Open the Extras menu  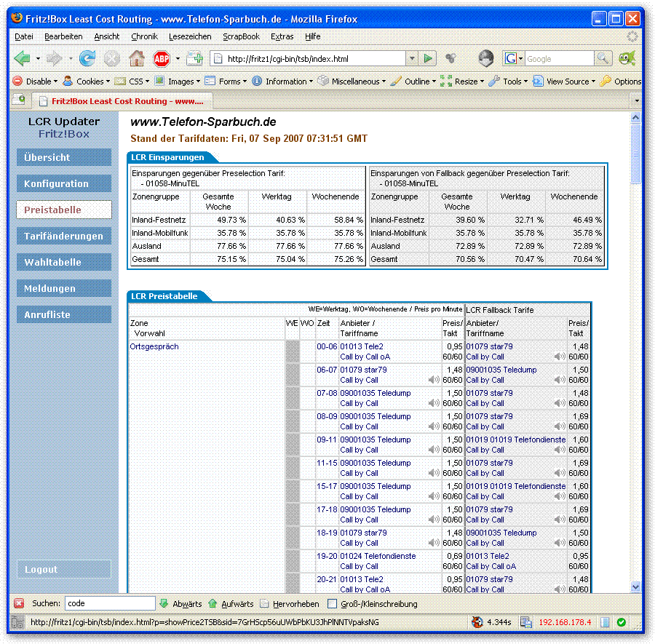click(x=282, y=36)
